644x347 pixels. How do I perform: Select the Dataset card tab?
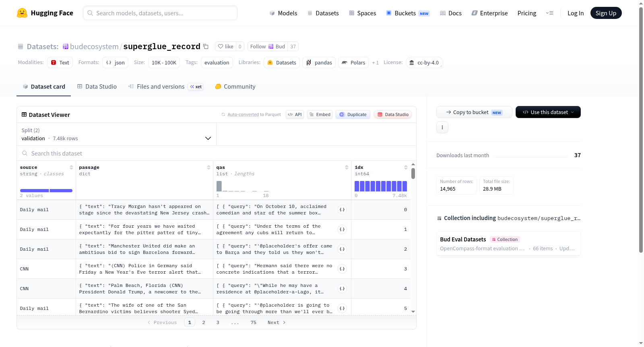tap(44, 86)
